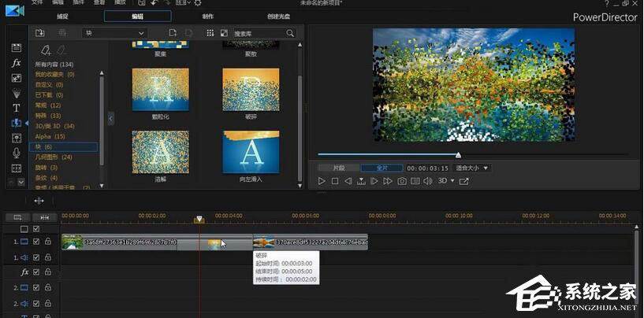Expand the 3D mode dropdown arrow
Screen dimensions: 644x318
point(452,181)
